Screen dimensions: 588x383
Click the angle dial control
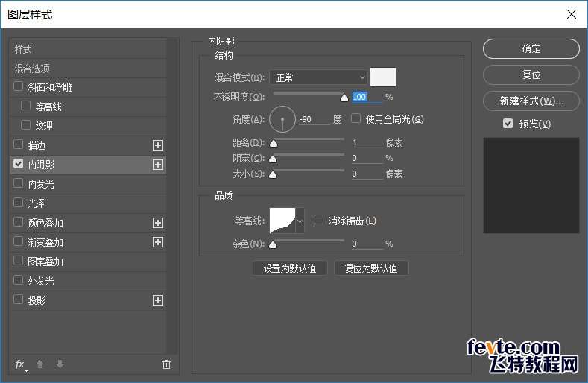[x=282, y=119]
